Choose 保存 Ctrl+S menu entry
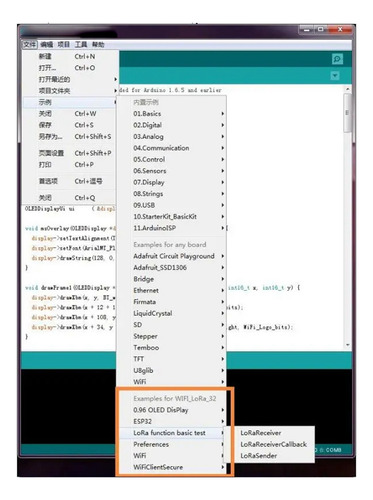This screenshot has width=373, height=500. [70, 125]
